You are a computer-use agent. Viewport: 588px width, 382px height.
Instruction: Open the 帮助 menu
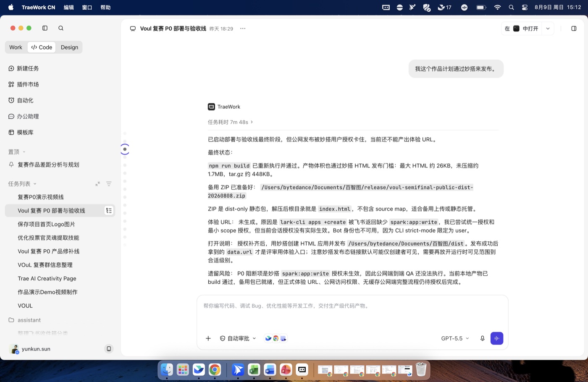click(105, 7)
